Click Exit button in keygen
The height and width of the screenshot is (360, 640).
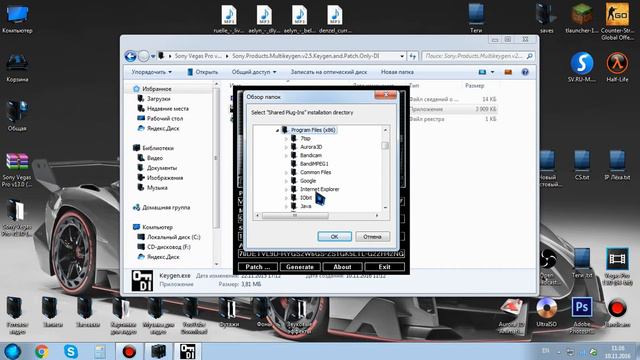[x=384, y=267]
